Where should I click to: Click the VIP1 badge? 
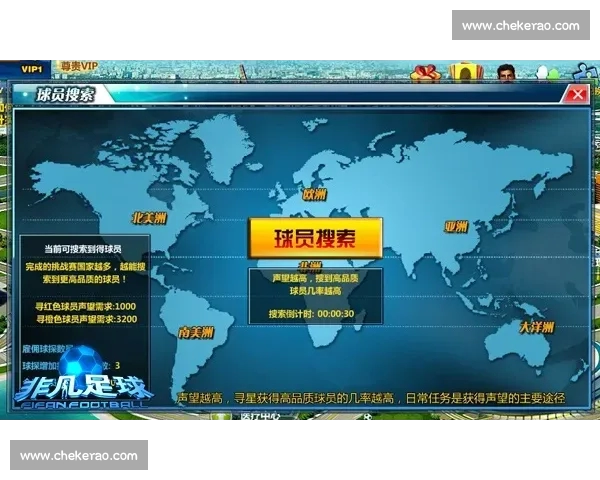pos(31,69)
